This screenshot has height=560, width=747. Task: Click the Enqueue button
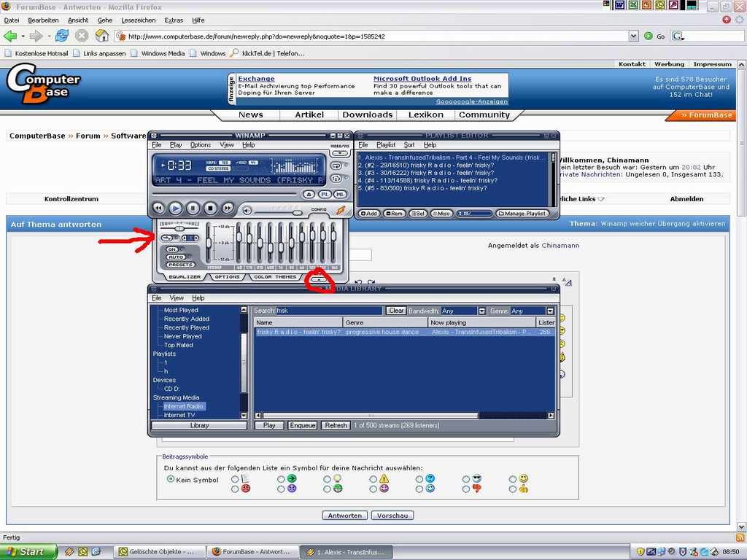pyautogui.click(x=303, y=425)
